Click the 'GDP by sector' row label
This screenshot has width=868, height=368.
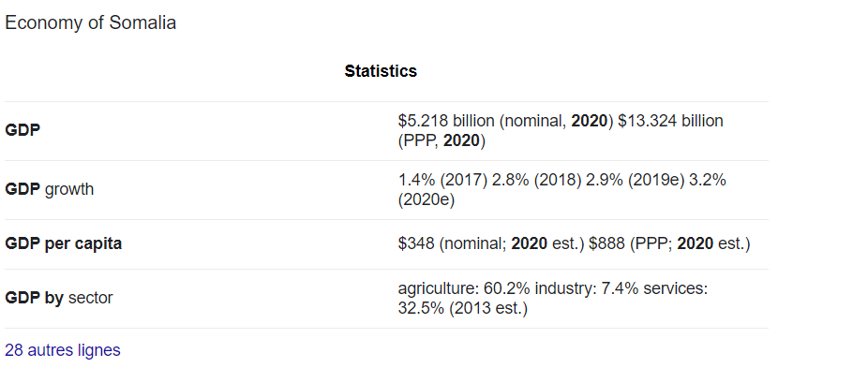pyautogui.click(x=59, y=299)
